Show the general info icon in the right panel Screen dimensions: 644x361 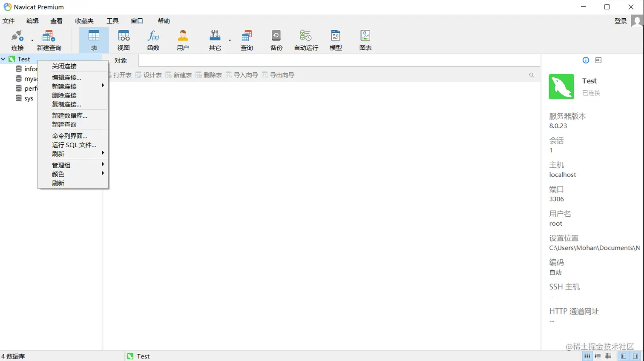click(x=586, y=60)
